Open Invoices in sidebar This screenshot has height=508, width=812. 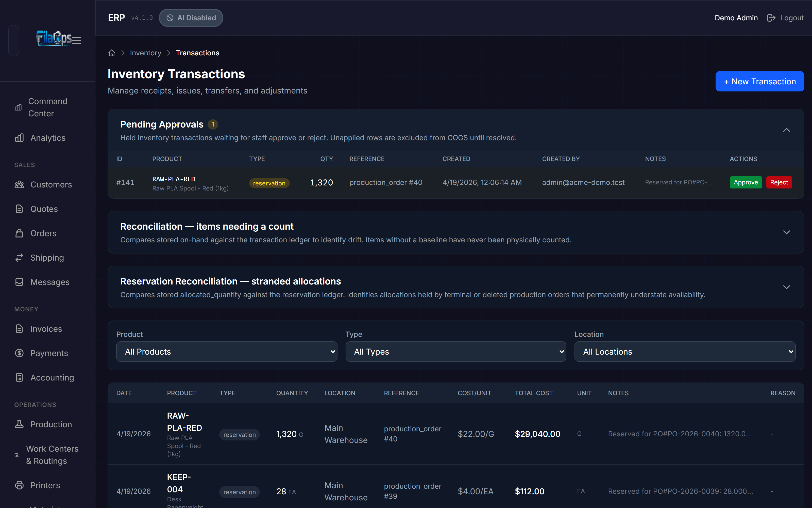pyautogui.click(x=48, y=329)
